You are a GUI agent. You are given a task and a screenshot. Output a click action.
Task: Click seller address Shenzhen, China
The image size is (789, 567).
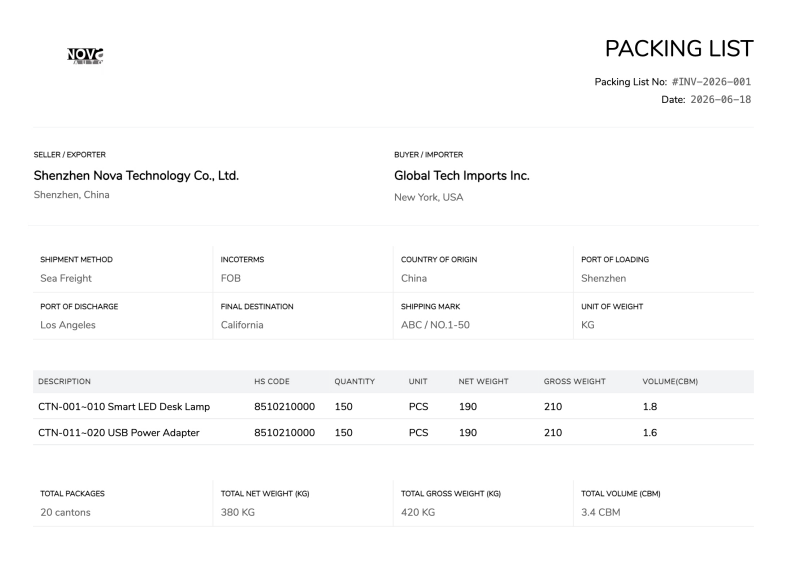(x=71, y=195)
